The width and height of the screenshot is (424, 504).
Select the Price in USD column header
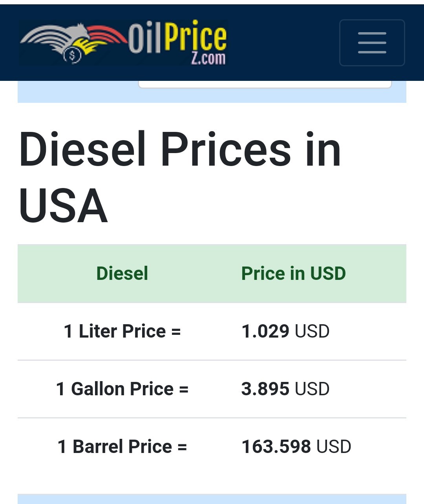pyautogui.click(x=294, y=274)
